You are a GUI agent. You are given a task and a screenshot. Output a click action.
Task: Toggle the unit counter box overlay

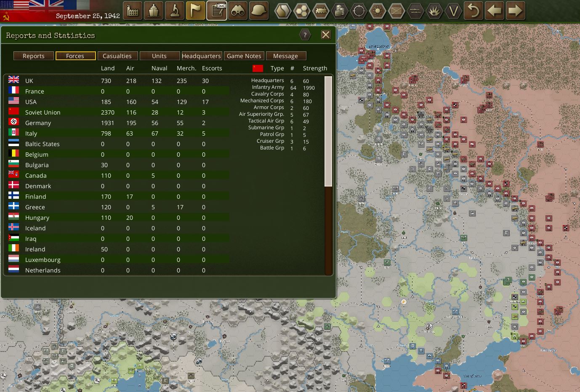(396, 11)
